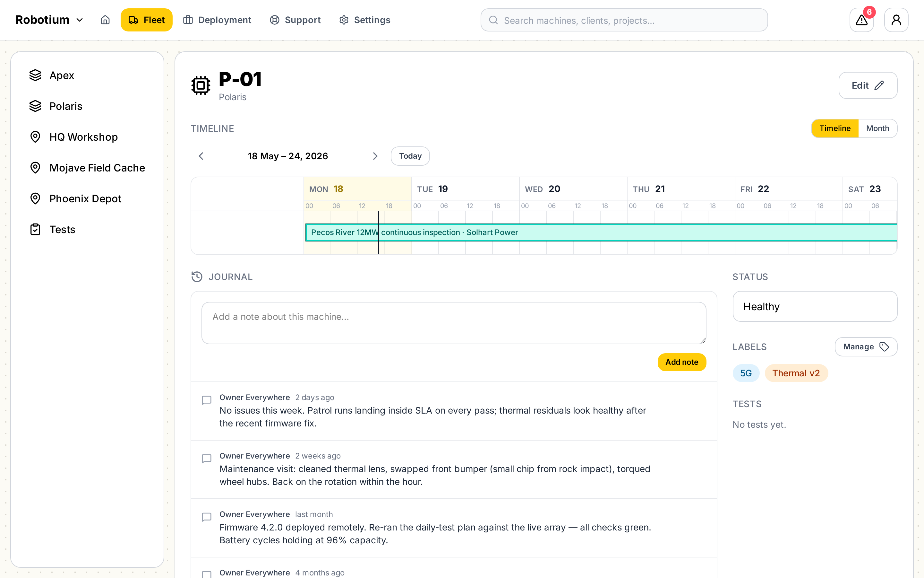This screenshot has width=924, height=578.
Task: Click the WED 20 day header
Action: 573,189
